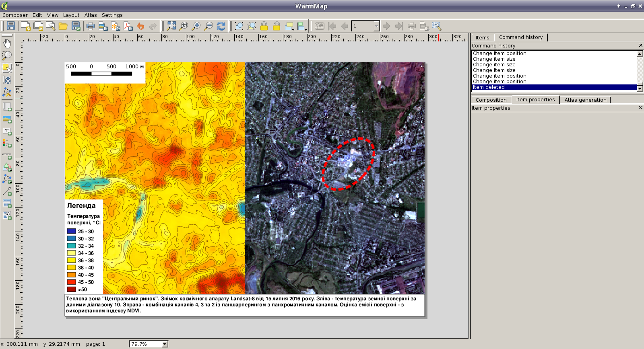
Task: Click Zoom full icon in toolbar
Action: (171, 26)
